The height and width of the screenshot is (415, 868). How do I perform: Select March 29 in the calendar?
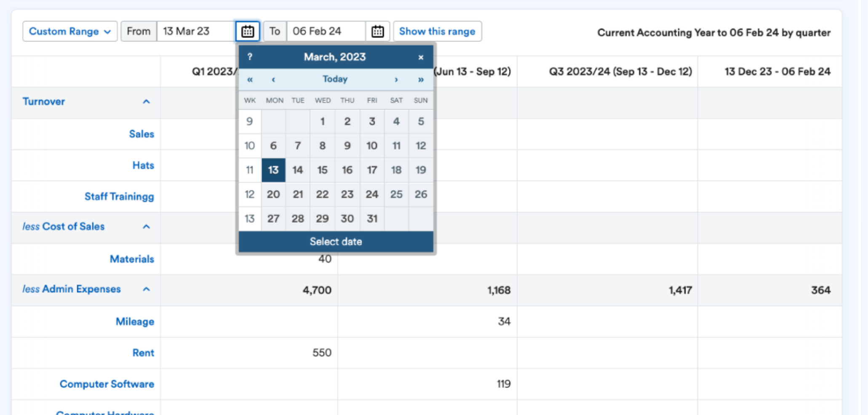(323, 219)
